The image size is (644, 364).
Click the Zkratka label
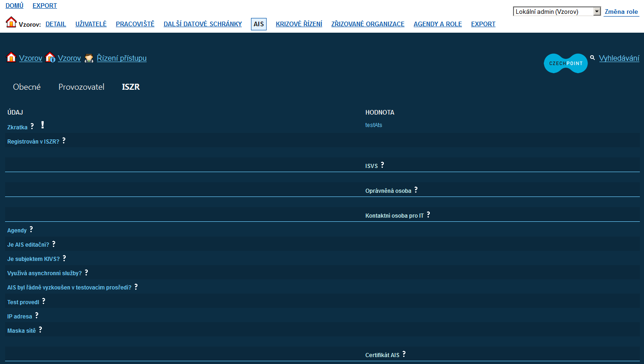click(x=17, y=127)
